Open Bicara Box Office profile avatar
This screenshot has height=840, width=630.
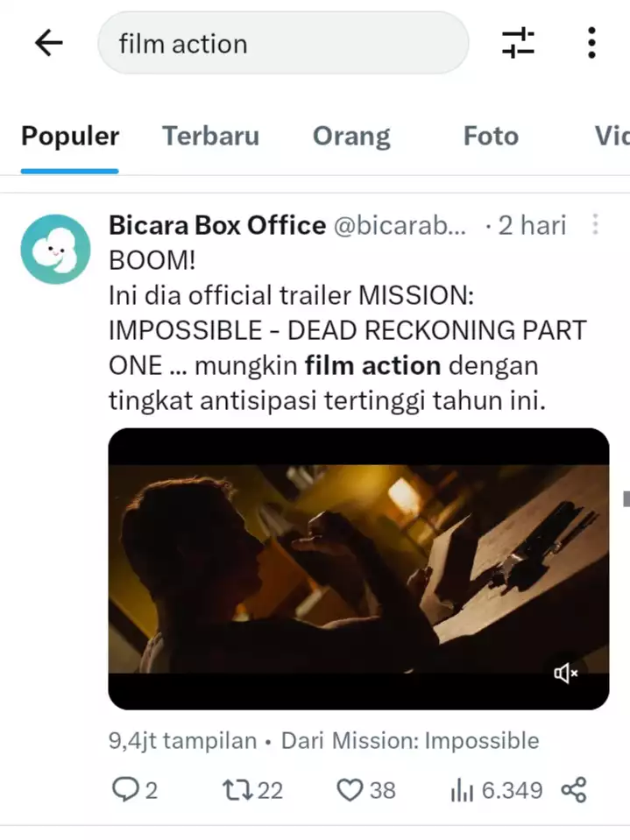click(x=56, y=249)
